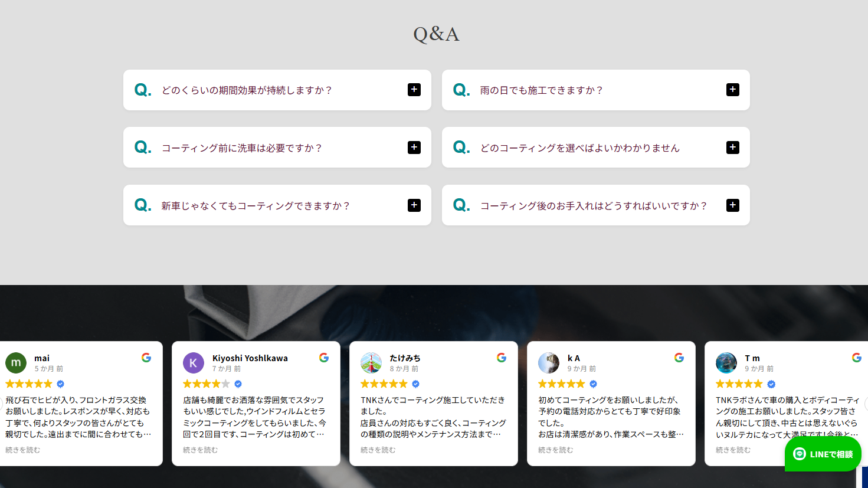Expand the どのくらいの期間効果が持続しますか question
This screenshot has height=488, width=868.
(x=414, y=90)
